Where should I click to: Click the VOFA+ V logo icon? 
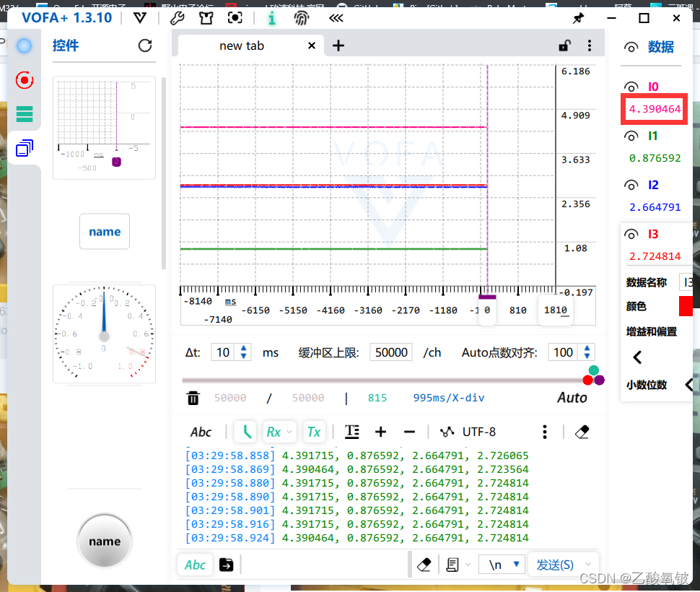pos(140,18)
